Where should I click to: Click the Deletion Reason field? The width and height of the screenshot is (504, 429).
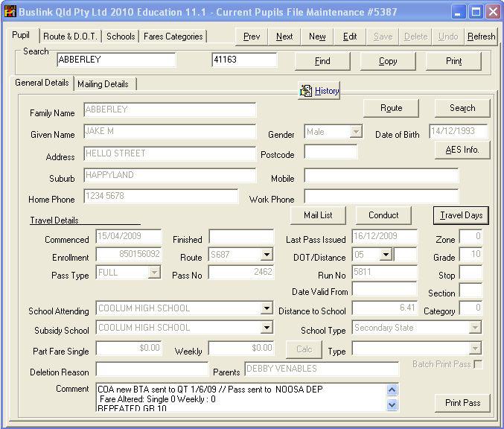152,369
